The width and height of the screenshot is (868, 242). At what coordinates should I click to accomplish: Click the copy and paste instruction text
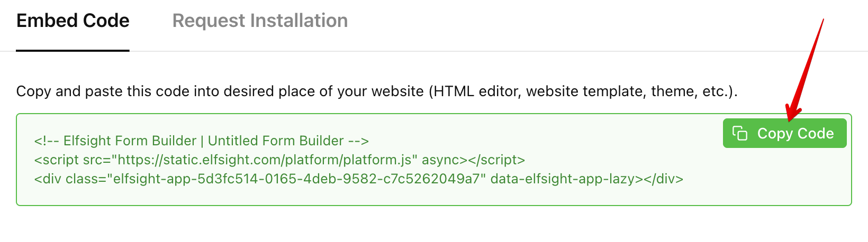377,91
